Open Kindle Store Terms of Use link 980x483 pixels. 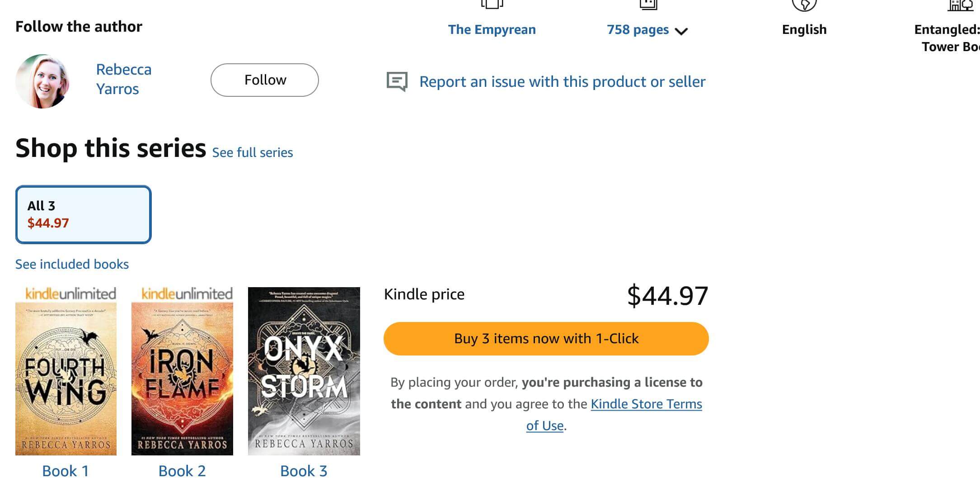(646, 404)
